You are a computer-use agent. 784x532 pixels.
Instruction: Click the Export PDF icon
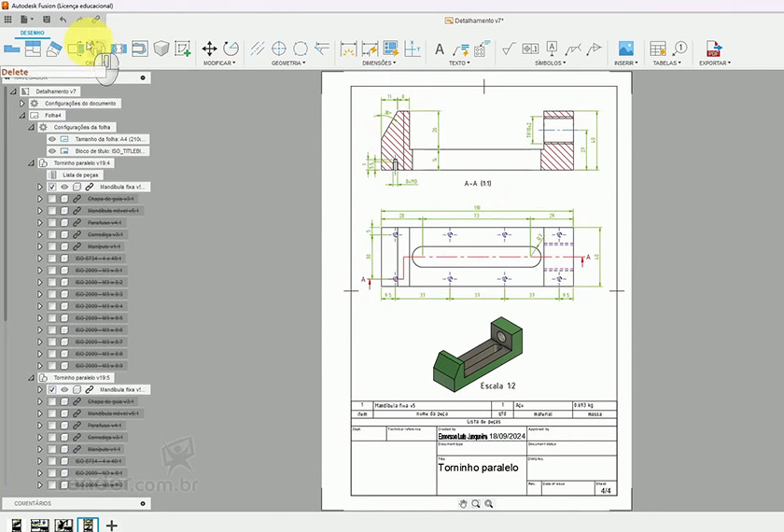pos(714,49)
